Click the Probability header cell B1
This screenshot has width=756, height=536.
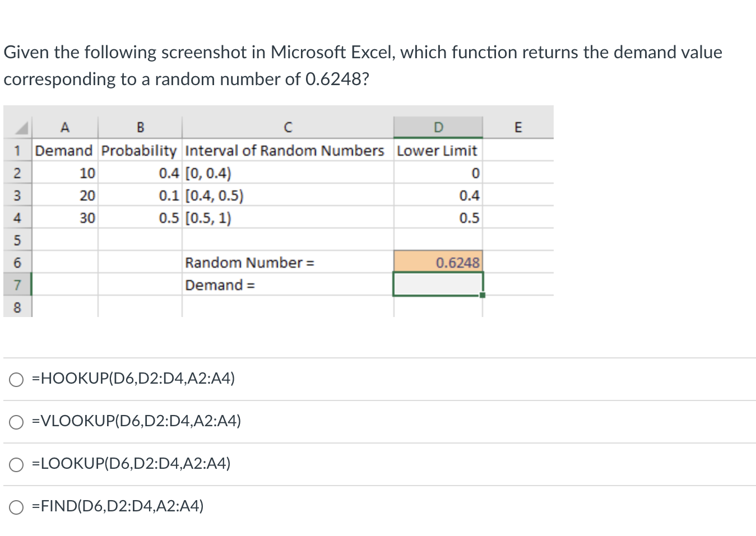click(x=140, y=150)
